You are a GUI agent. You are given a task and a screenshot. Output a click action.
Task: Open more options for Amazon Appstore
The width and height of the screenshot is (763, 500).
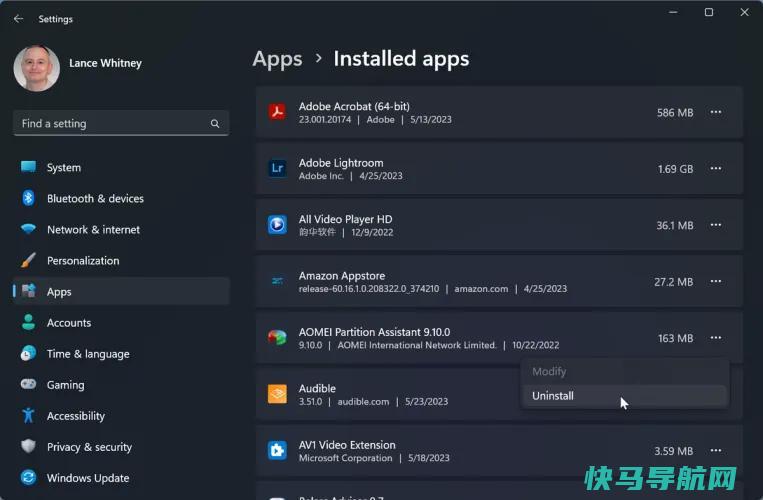pyautogui.click(x=716, y=282)
